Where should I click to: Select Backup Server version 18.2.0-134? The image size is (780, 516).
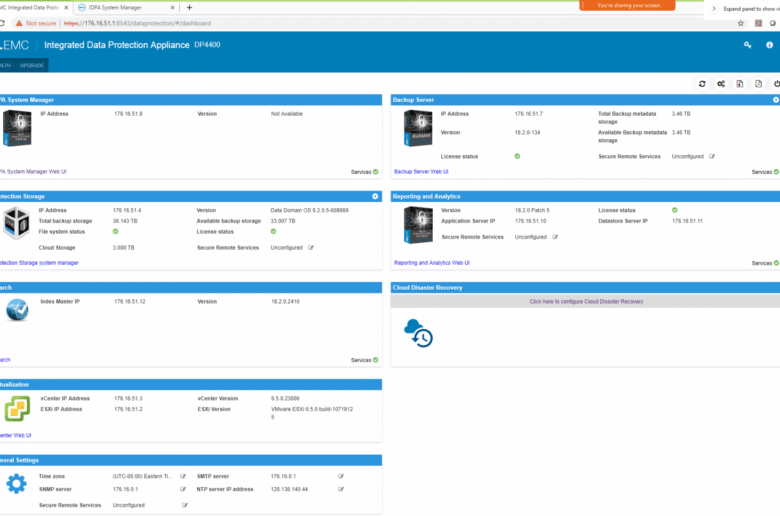[527, 133]
